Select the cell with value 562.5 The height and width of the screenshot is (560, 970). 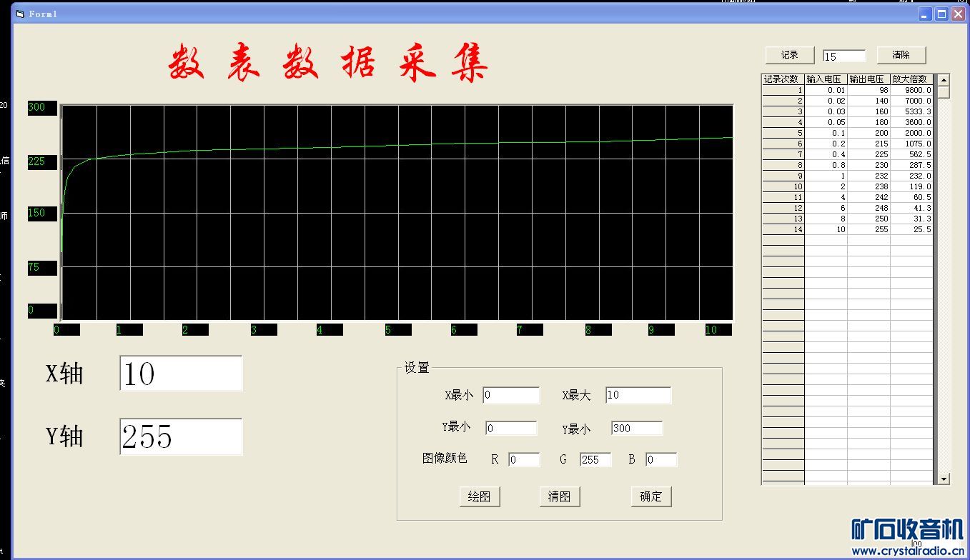(911, 154)
